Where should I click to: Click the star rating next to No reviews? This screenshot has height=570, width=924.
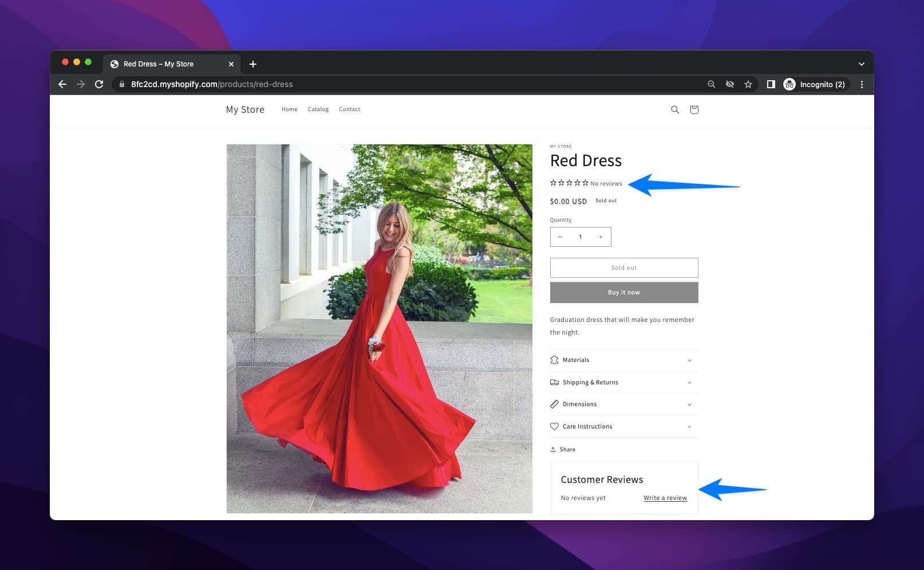coord(569,183)
